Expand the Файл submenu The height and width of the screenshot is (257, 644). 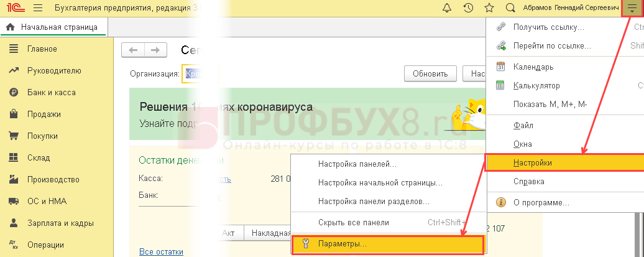(x=523, y=125)
